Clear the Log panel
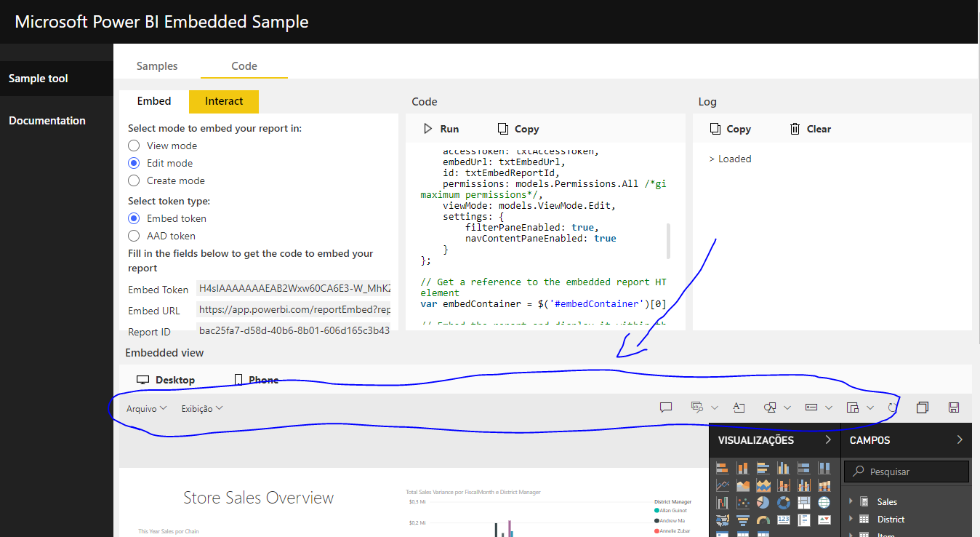 pos(810,129)
